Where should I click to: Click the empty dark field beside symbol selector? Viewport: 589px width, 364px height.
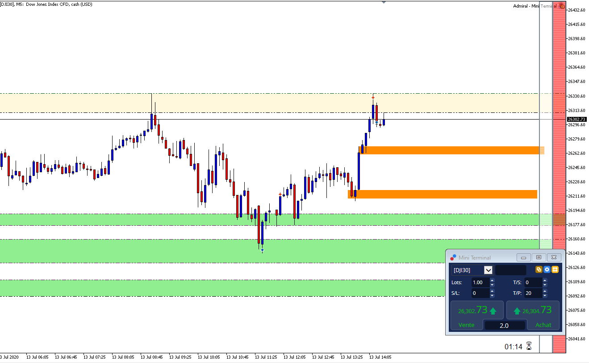510,270
